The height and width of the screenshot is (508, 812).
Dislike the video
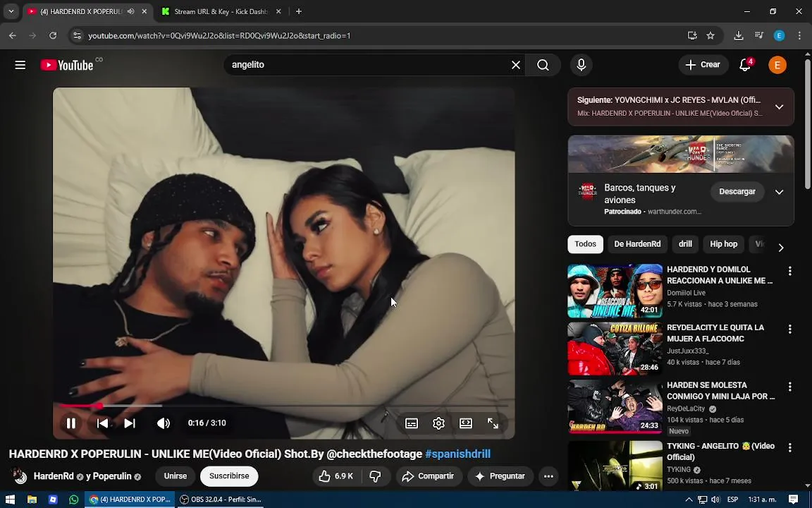pyautogui.click(x=376, y=476)
